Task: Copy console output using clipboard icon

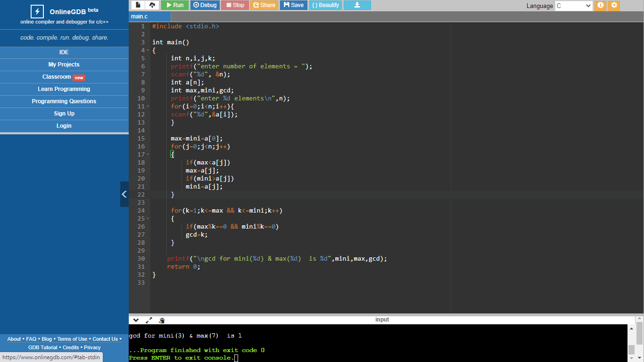Action: pos(161,320)
